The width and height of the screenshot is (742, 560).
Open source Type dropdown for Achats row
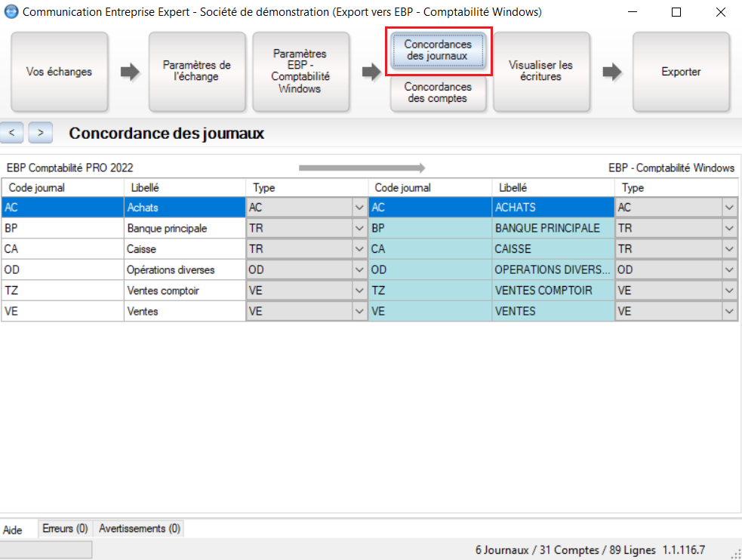click(x=359, y=208)
